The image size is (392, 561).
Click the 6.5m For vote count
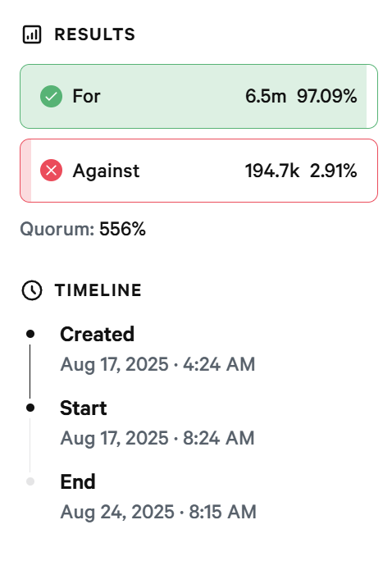coord(266,96)
